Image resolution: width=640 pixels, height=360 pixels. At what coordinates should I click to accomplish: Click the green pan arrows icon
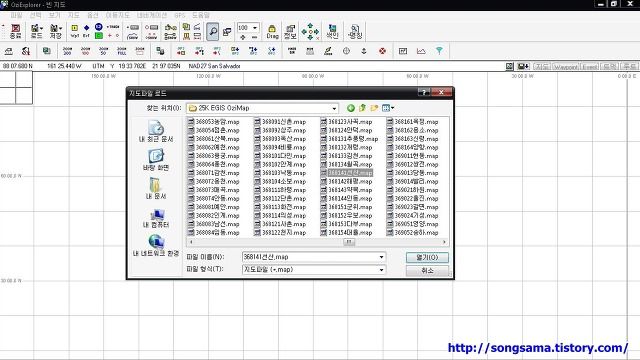(x=310, y=31)
